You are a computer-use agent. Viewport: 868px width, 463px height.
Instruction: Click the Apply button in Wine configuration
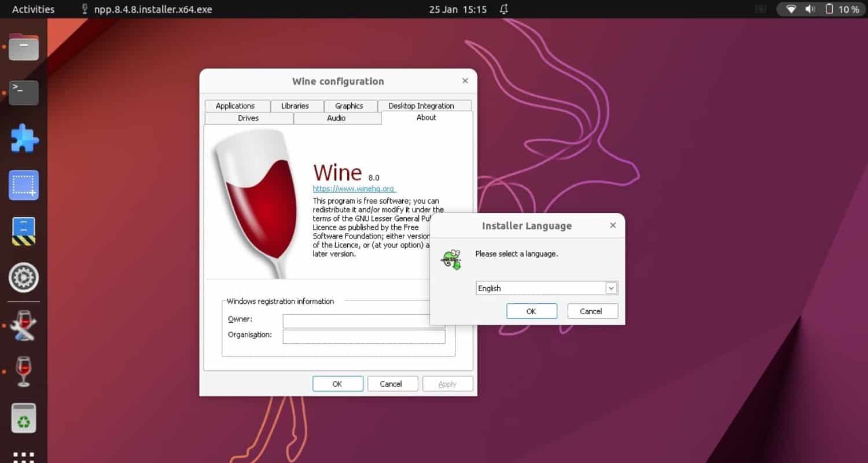point(447,384)
